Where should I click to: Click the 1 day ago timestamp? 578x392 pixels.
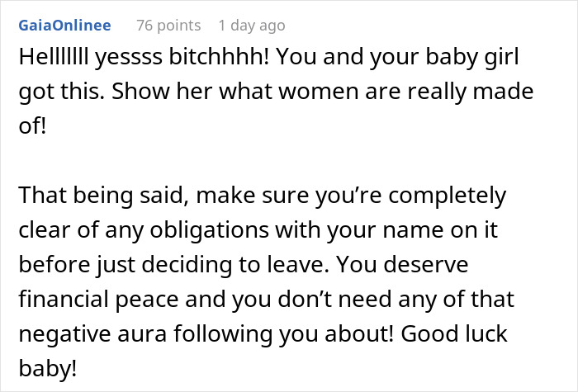[252, 26]
